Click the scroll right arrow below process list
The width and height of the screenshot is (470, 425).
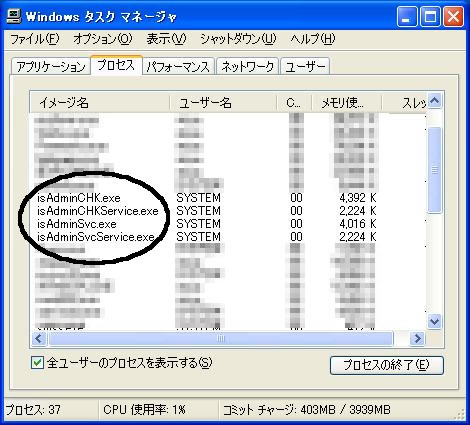(417, 339)
